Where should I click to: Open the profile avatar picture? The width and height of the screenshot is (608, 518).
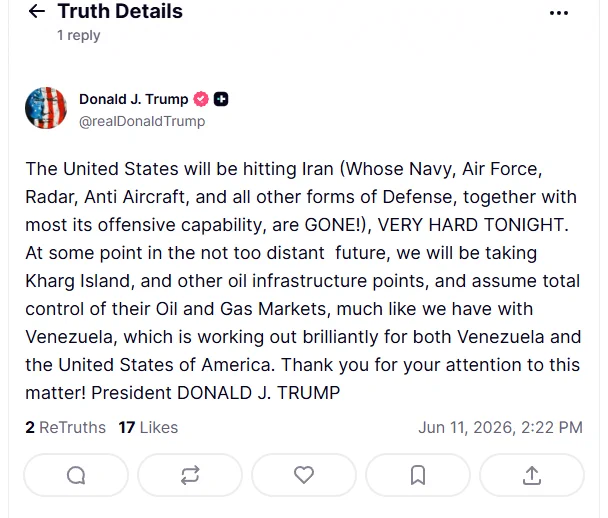(46, 108)
